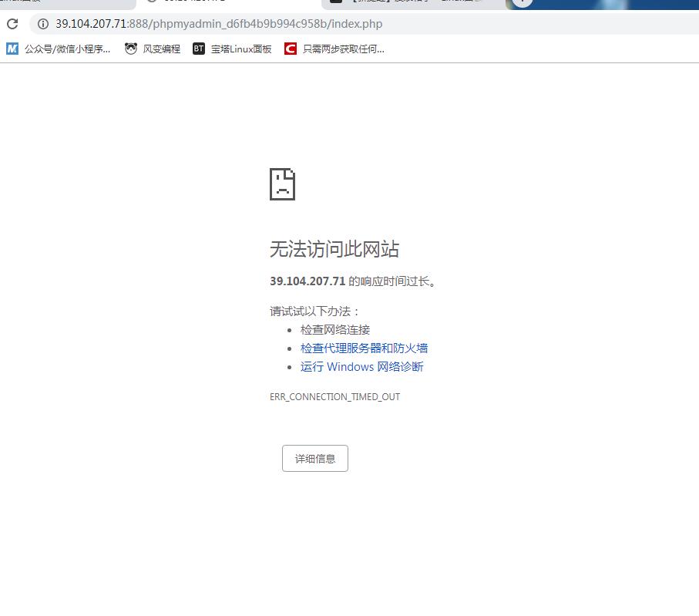Open the 风变编程 panda bookmark icon
699x616 pixels.
tap(130, 49)
